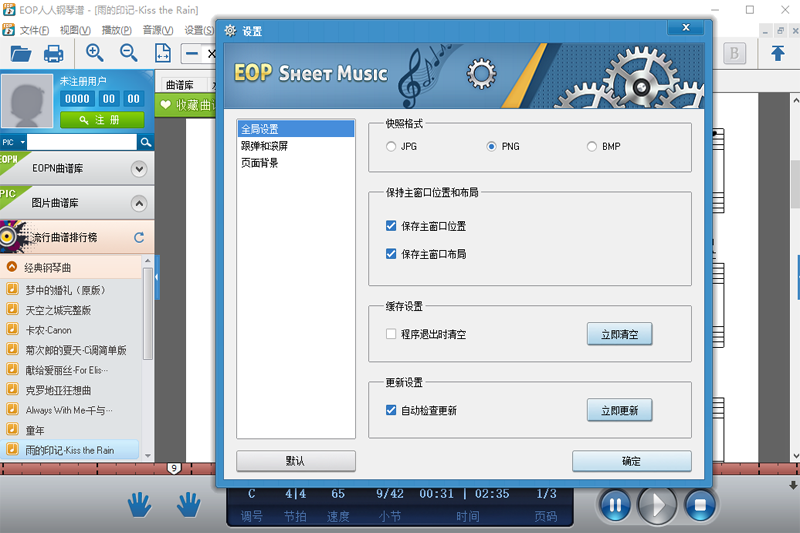Click the minus box toolbar button
The height and width of the screenshot is (533, 800).
(x=192, y=53)
